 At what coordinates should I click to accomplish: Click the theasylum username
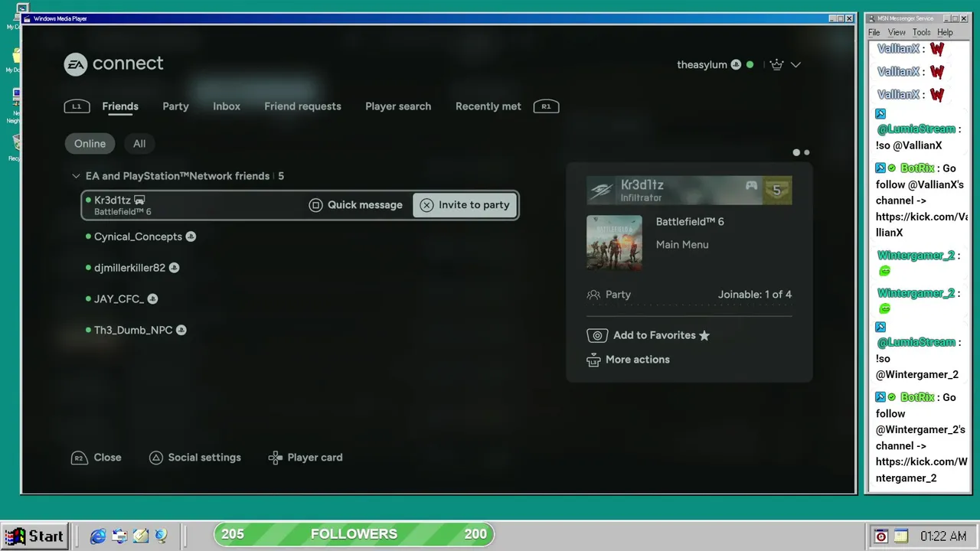(702, 65)
